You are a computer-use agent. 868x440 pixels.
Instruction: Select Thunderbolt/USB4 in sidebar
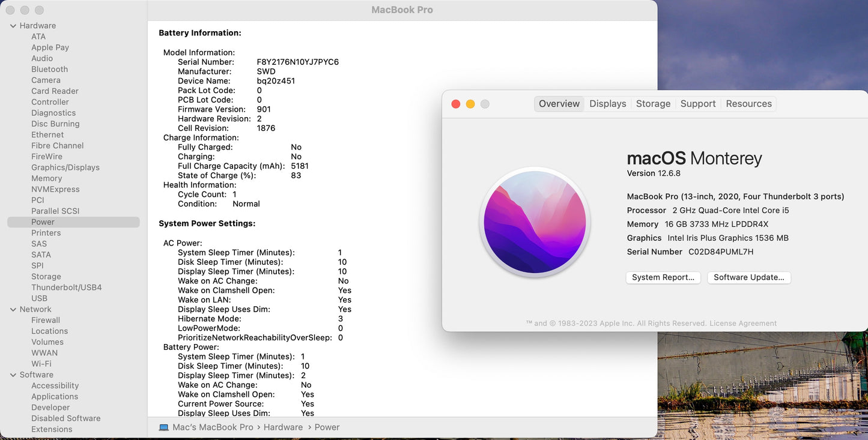click(x=66, y=288)
